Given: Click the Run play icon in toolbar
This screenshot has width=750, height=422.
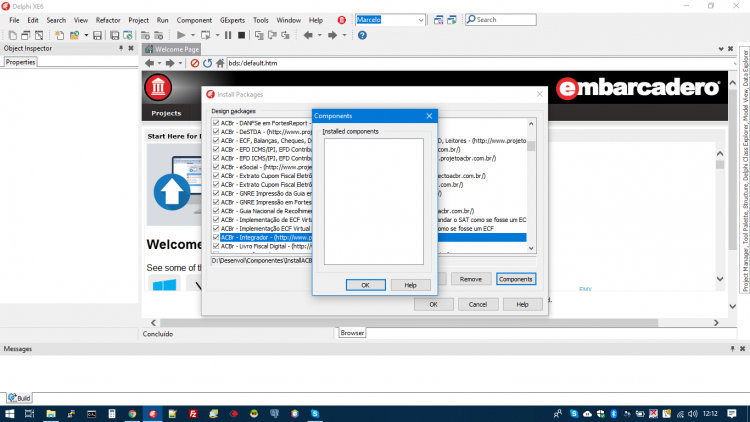Looking at the screenshot, I should (181, 35).
